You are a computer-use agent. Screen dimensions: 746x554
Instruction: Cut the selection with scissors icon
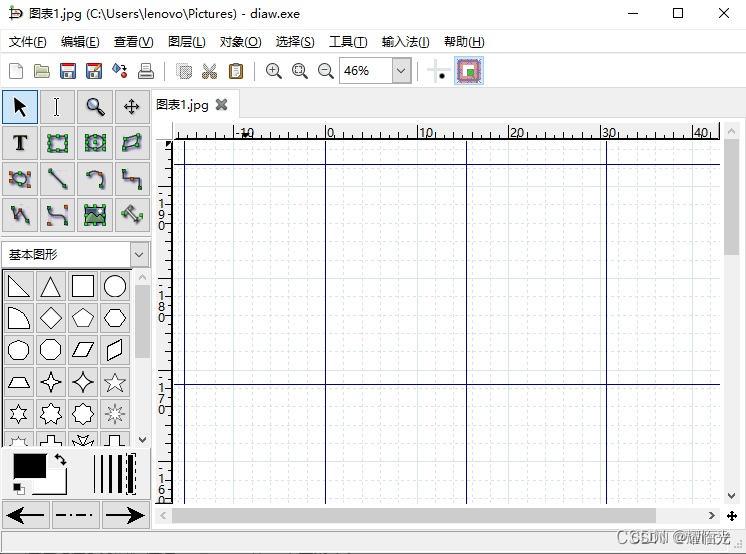(x=209, y=71)
